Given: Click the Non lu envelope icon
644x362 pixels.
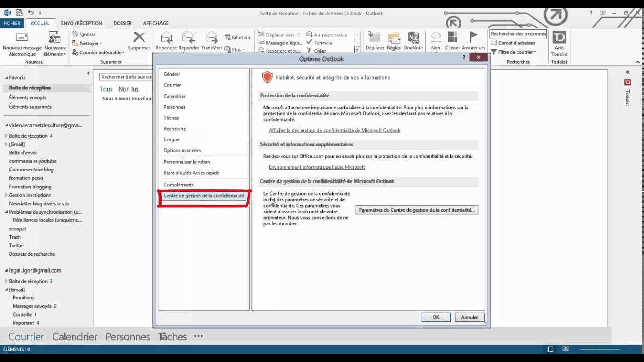Looking at the screenshot, I should click(436, 38).
